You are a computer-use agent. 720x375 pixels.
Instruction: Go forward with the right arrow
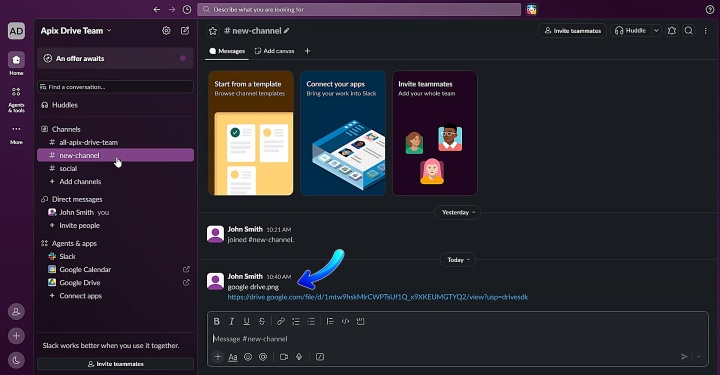coord(172,9)
